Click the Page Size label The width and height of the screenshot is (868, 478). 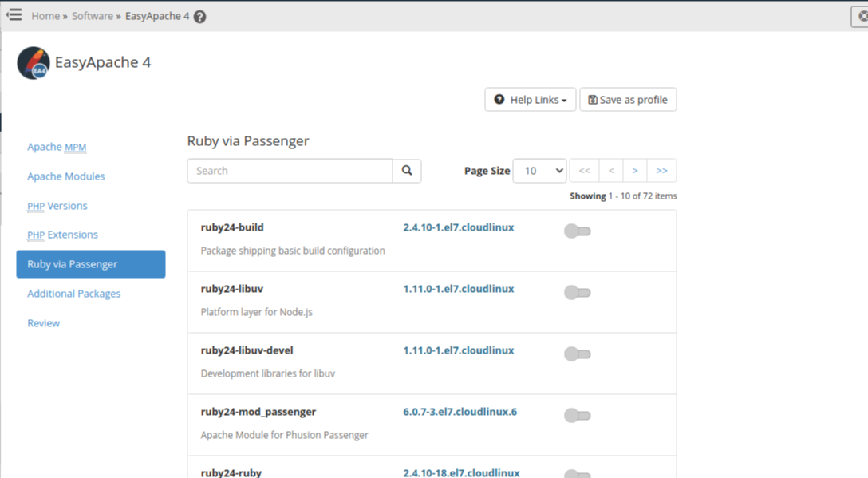coord(487,171)
